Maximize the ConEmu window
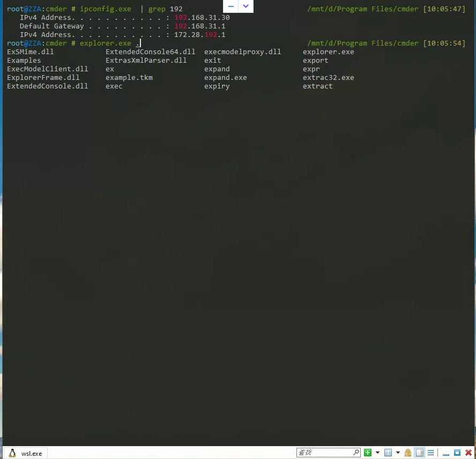 457,453
